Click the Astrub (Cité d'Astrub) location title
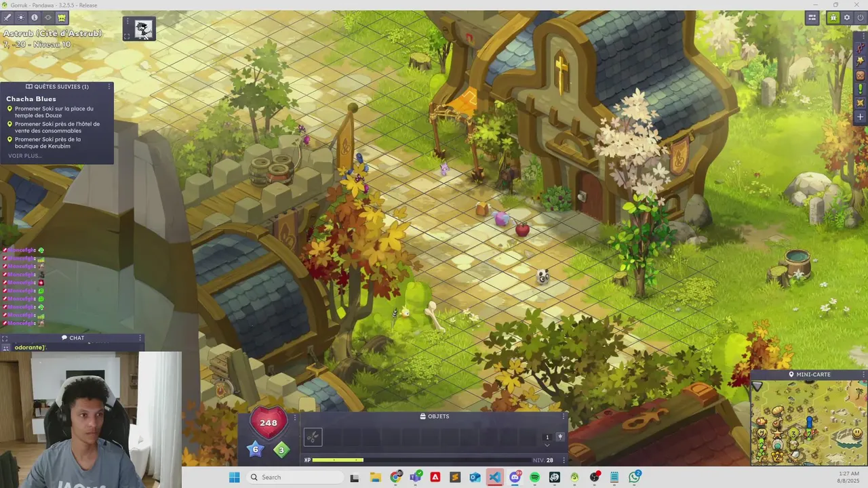The width and height of the screenshot is (868, 488). 52,33
